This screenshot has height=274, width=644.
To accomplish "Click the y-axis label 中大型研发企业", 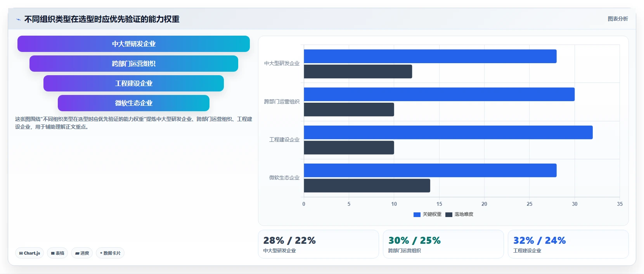I will coord(282,63).
